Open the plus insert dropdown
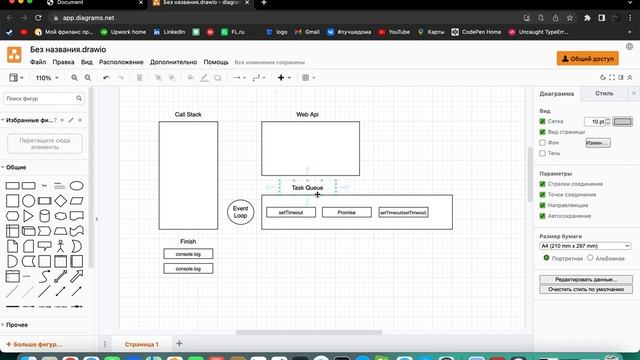This screenshot has width=640, height=360. 284,78
